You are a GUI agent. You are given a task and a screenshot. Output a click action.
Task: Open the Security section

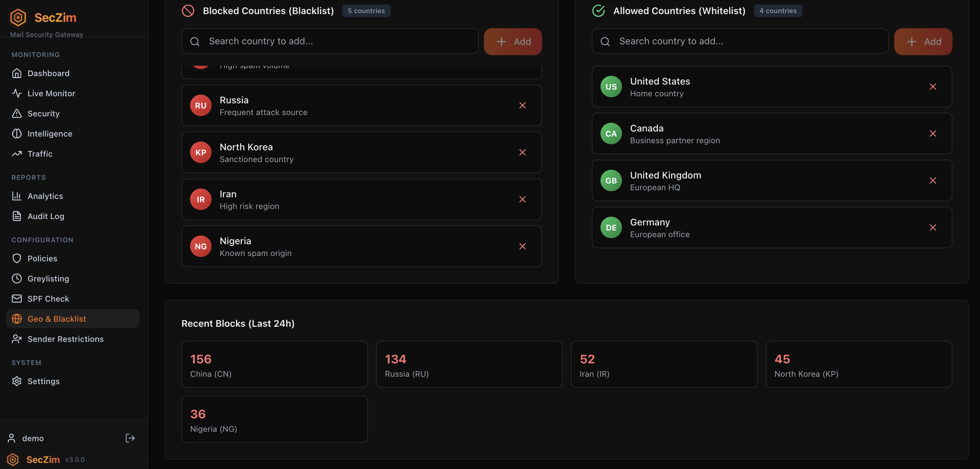coord(43,113)
